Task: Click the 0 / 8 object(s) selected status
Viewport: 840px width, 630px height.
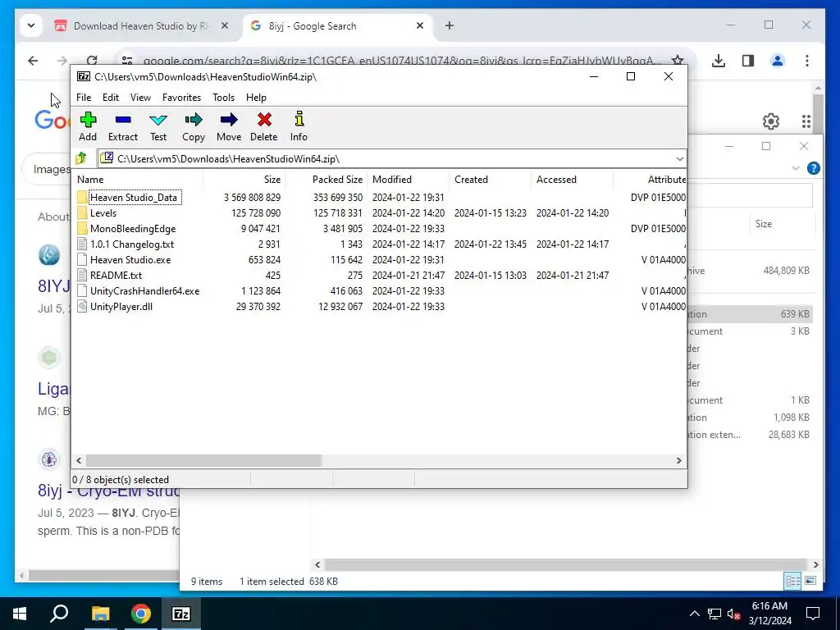Action: coord(121,479)
